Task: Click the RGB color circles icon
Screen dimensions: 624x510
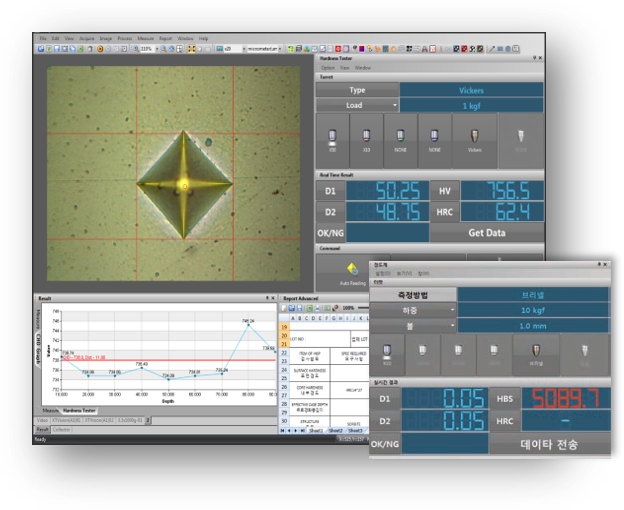Action: pyautogui.click(x=306, y=49)
